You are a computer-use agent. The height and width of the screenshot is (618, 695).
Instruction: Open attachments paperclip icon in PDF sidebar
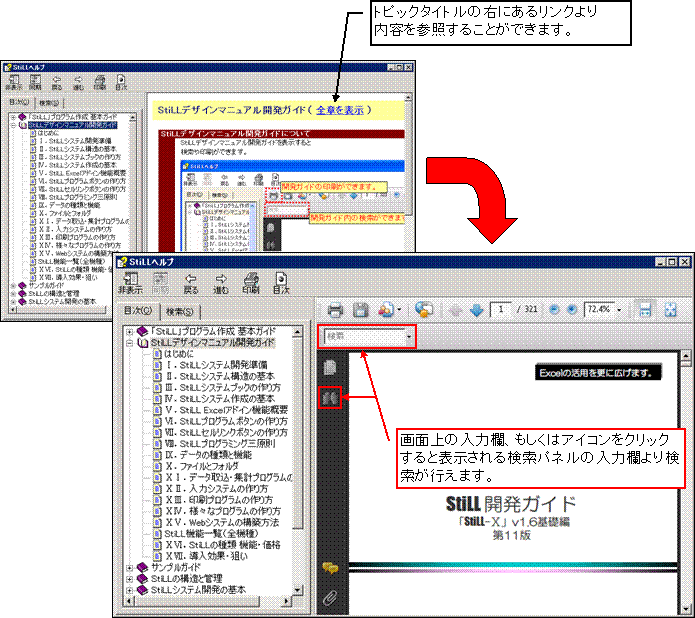click(x=330, y=598)
